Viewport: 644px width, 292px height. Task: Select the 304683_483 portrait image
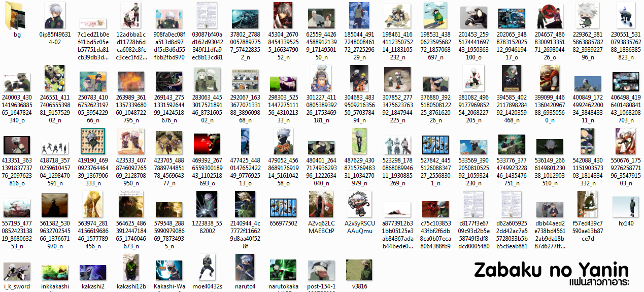pos(359,78)
